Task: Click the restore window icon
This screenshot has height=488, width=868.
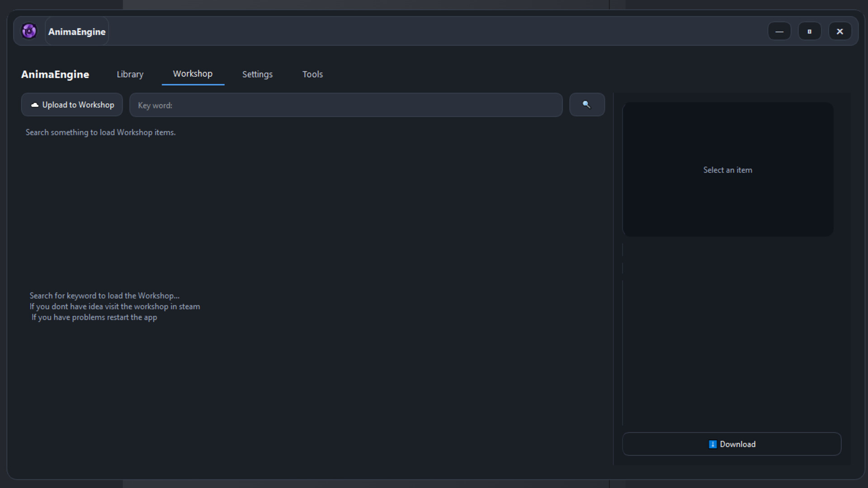Action: pyautogui.click(x=809, y=31)
